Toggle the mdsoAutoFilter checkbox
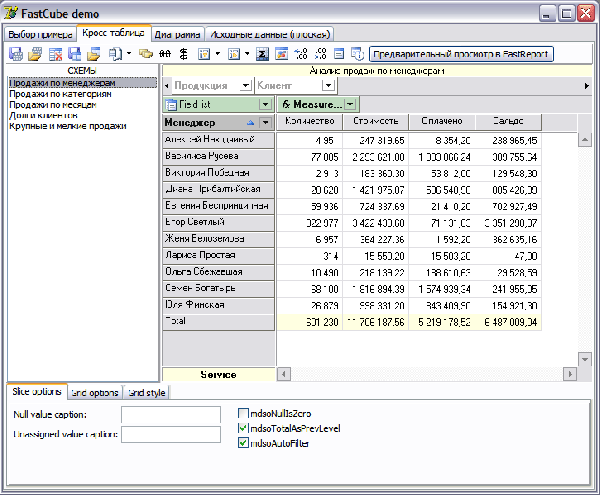The height and width of the screenshot is (495, 600). click(244, 442)
